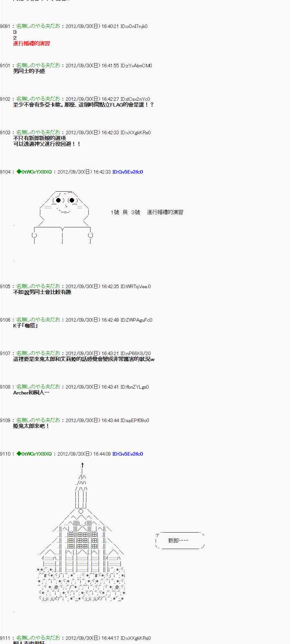The image size is (290, 644).
Task: Click the Archer和桐人 comment text
Action: click(x=31, y=393)
